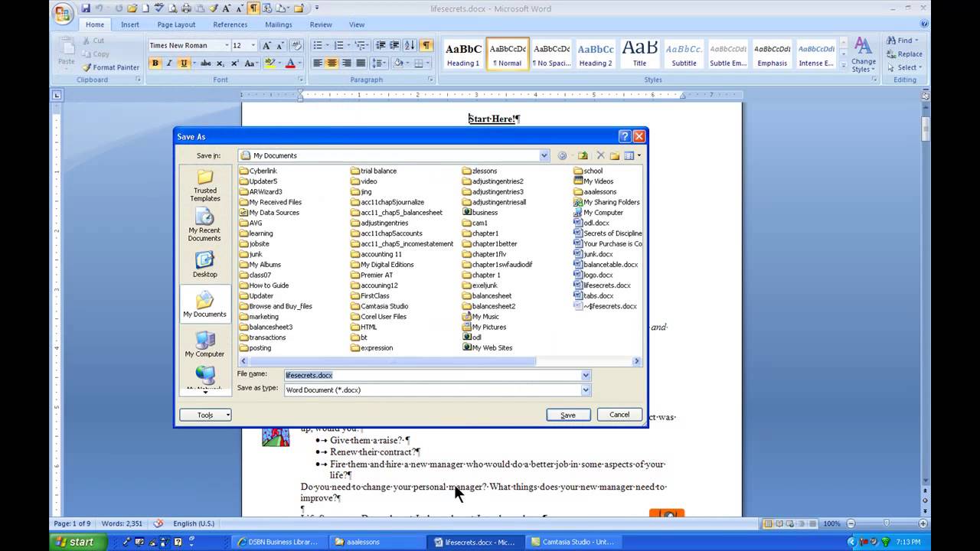Click Shrink Font icon in ribbon
This screenshot has width=980, height=551.
point(280,45)
